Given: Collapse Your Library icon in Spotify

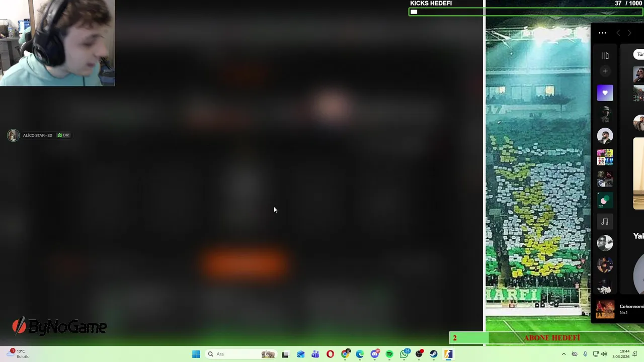Looking at the screenshot, I should 605,56.
